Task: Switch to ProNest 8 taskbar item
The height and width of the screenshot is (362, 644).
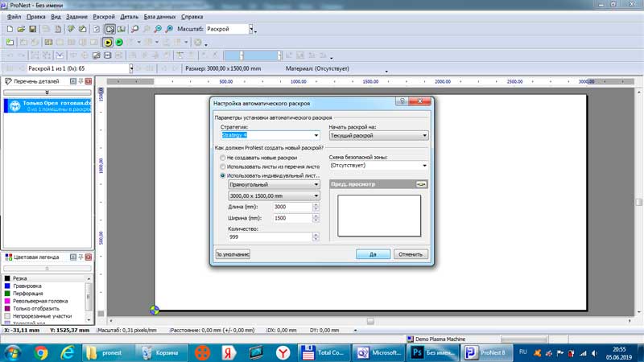Action: [x=487, y=352]
